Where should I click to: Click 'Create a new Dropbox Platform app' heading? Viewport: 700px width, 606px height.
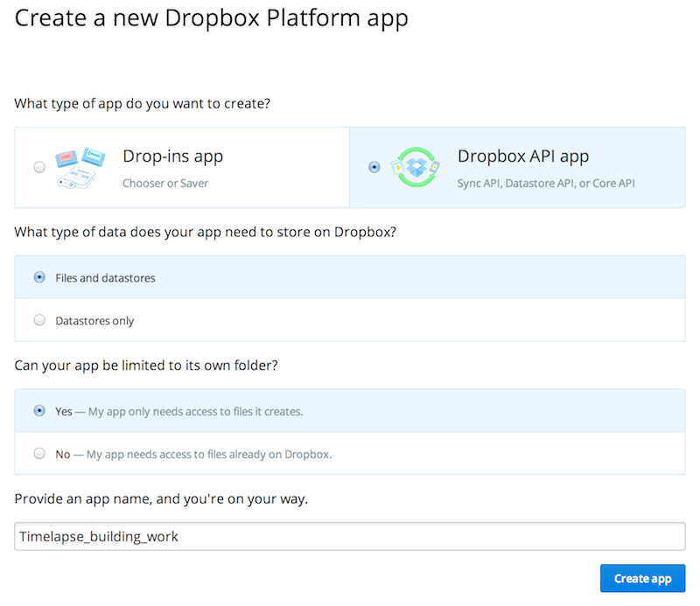point(211,18)
